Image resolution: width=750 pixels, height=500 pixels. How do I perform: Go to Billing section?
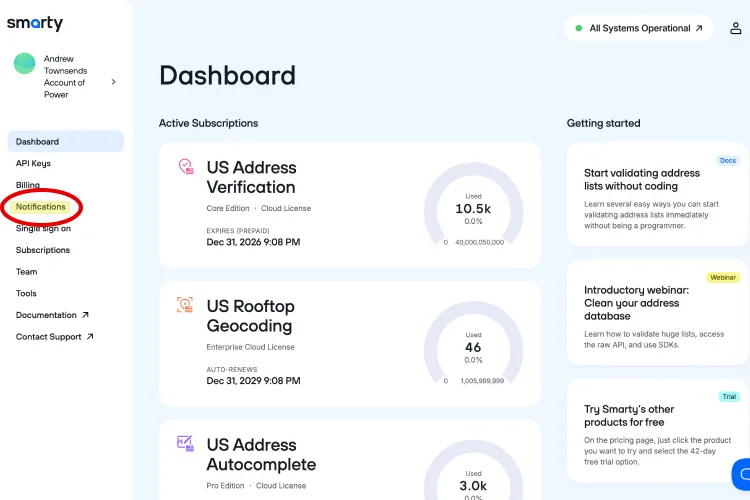coord(28,185)
